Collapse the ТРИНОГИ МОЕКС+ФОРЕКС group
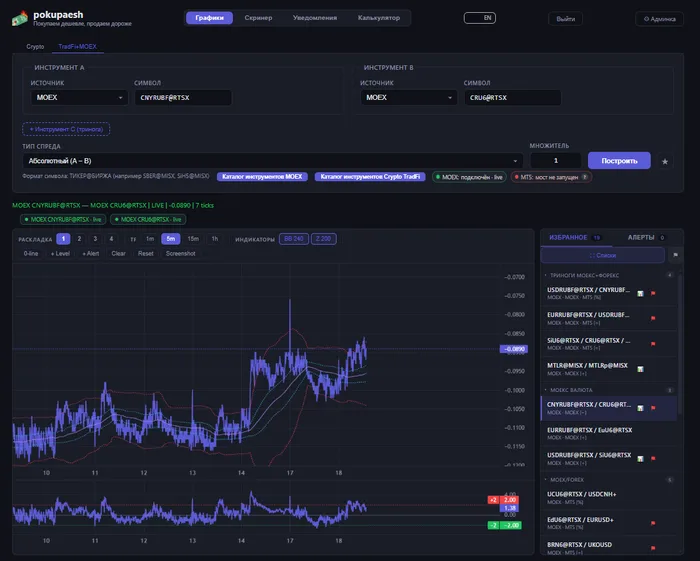The height and width of the screenshot is (561, 700). click(582, 275)
